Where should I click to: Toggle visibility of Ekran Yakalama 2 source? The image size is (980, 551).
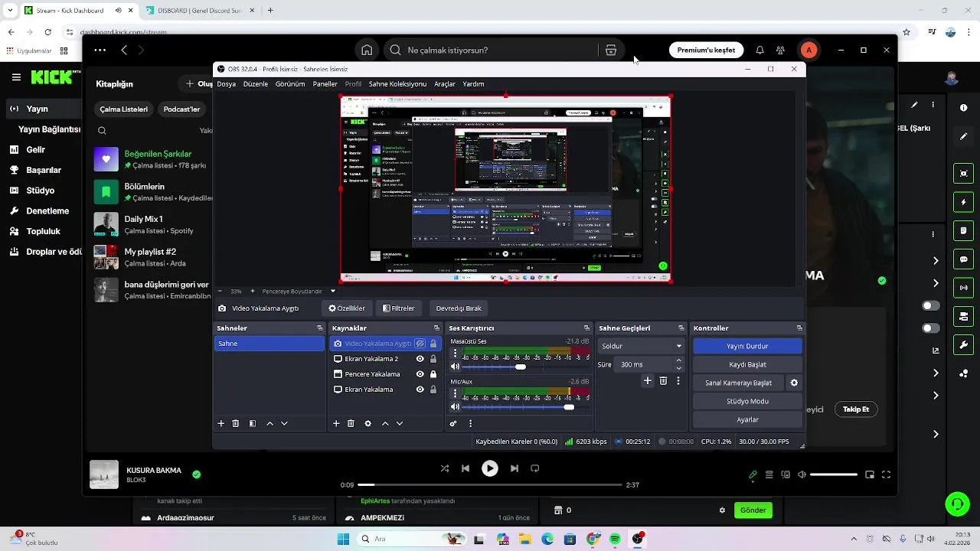point(420,359)
